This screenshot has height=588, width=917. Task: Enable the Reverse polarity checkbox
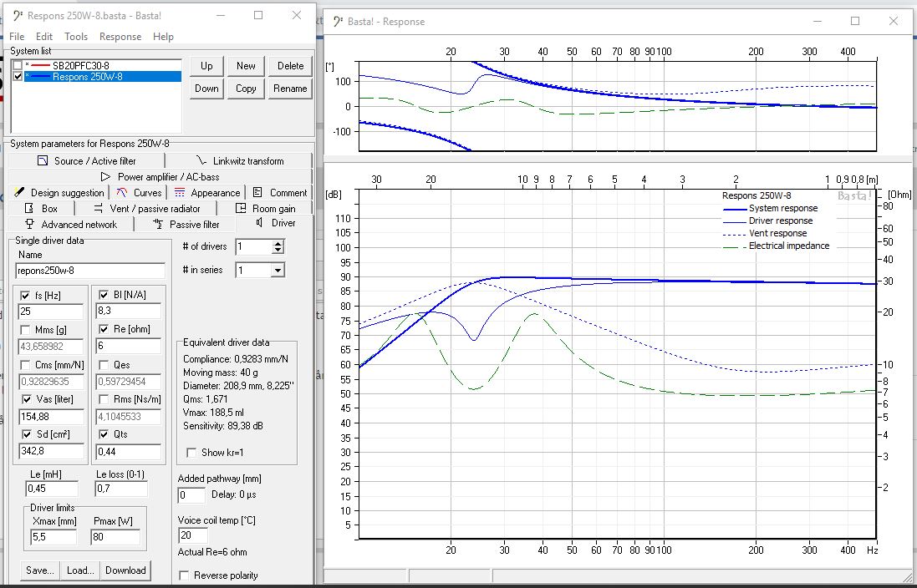(x=185, y=575)
